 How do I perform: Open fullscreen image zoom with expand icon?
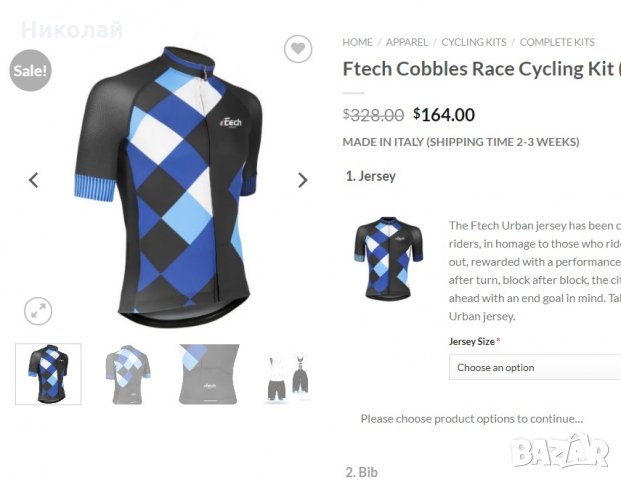[38, 311]
